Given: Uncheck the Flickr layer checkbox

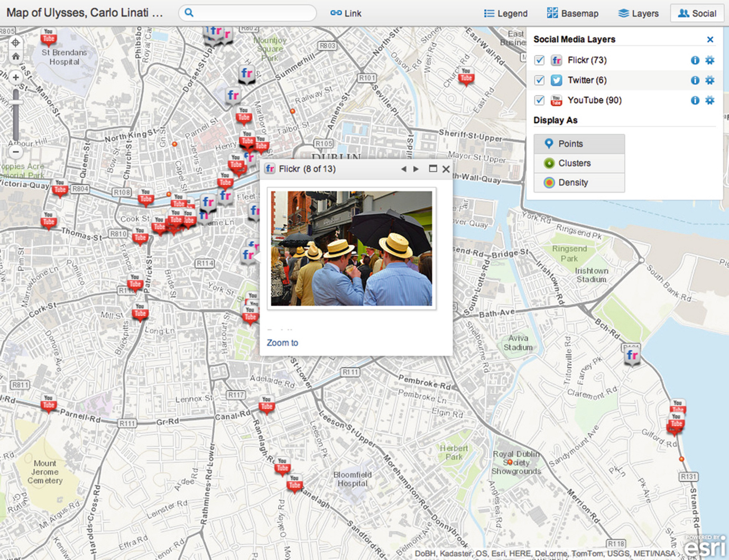Looking at the screenshot, I should tap(539, 60).
